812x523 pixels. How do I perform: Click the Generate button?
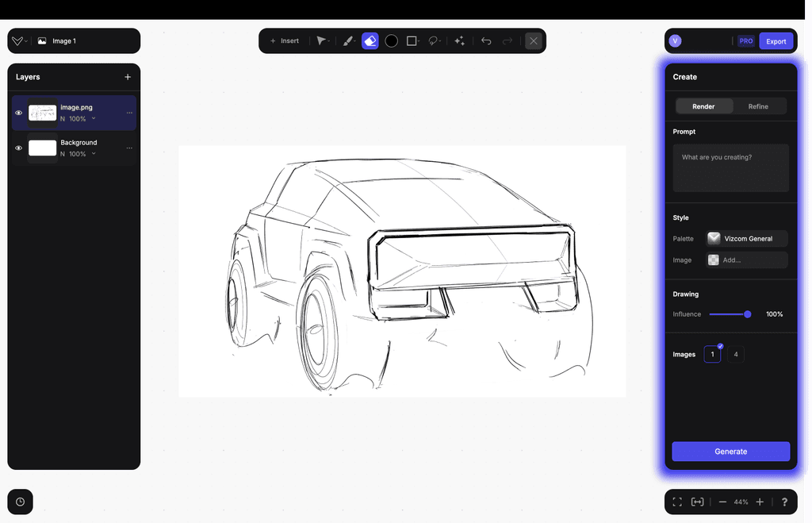click(x=730, y=451)
